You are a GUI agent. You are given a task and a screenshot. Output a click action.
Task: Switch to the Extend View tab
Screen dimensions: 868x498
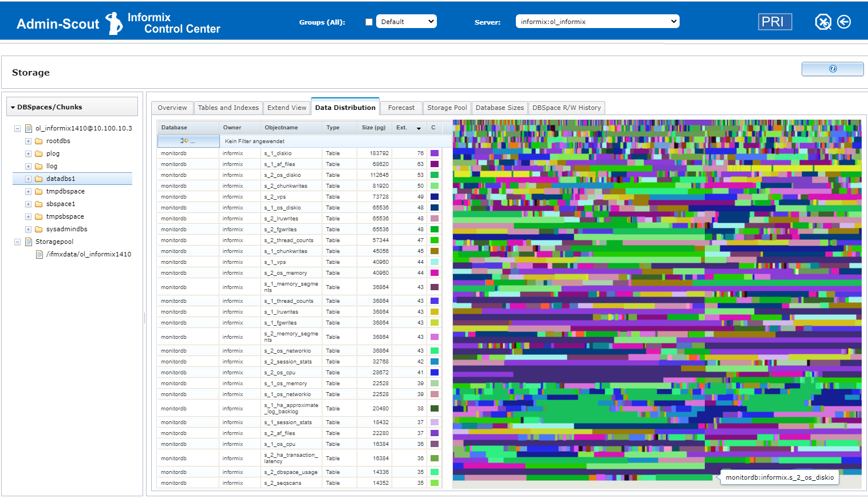(x=287, y=108)
